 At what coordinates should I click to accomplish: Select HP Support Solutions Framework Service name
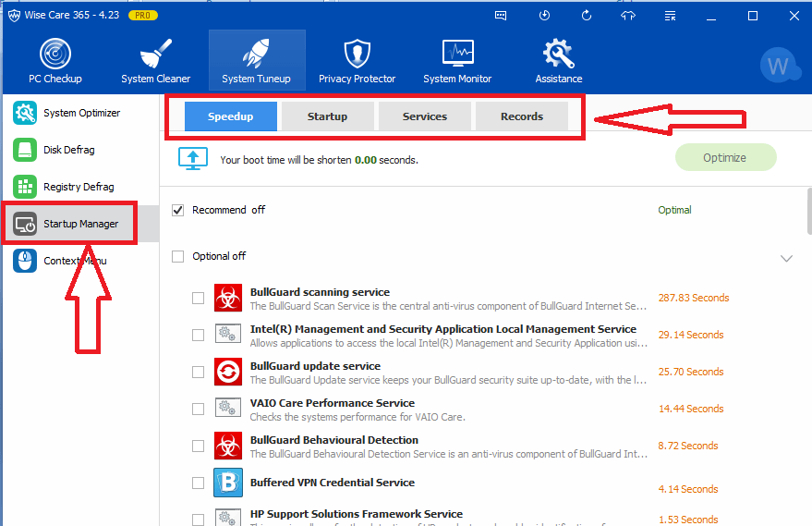click(x=357, y=514)
